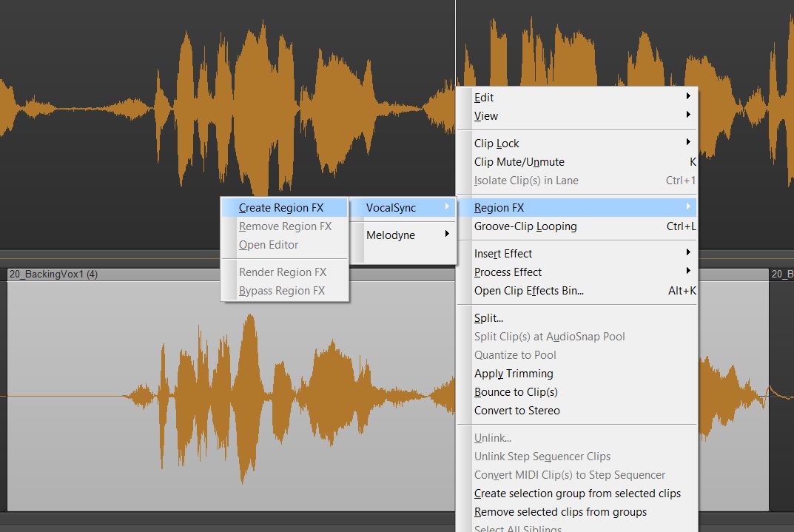Viewport: 794px width, 532px height.
Task: Expand the Clip Lock submenu
Action: pyautogui.click(x=576, y=144)
